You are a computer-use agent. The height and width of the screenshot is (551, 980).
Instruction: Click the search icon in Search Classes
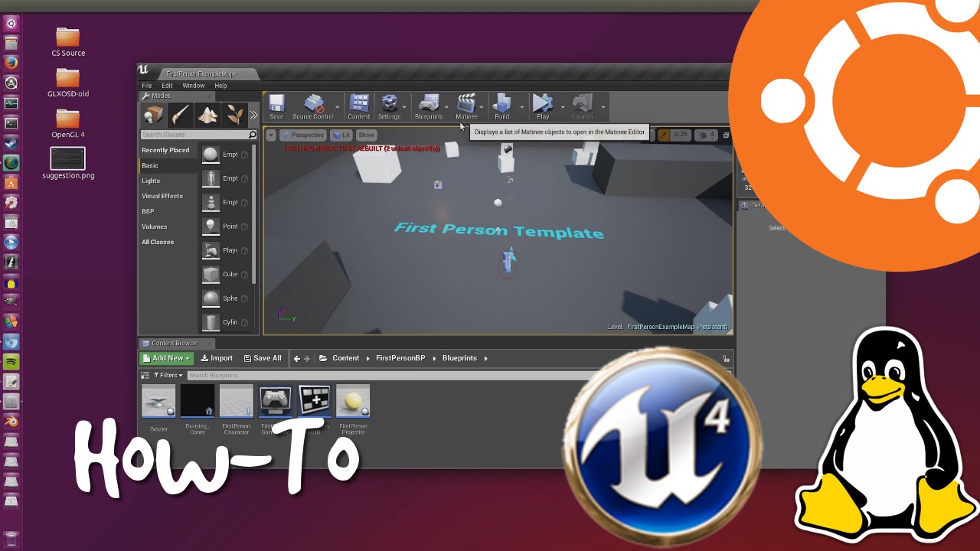[x=252, y=135]
